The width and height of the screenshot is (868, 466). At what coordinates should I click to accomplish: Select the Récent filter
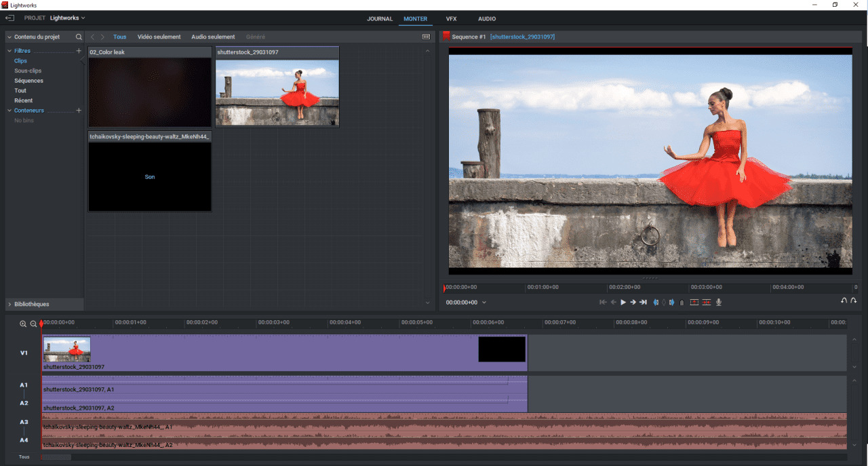23,100
